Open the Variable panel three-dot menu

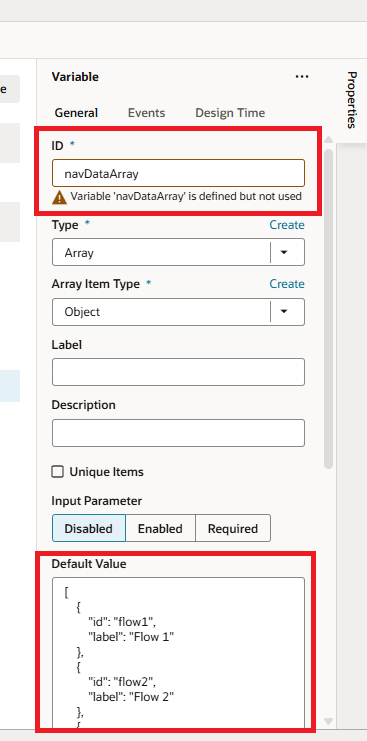coord(302,77)
